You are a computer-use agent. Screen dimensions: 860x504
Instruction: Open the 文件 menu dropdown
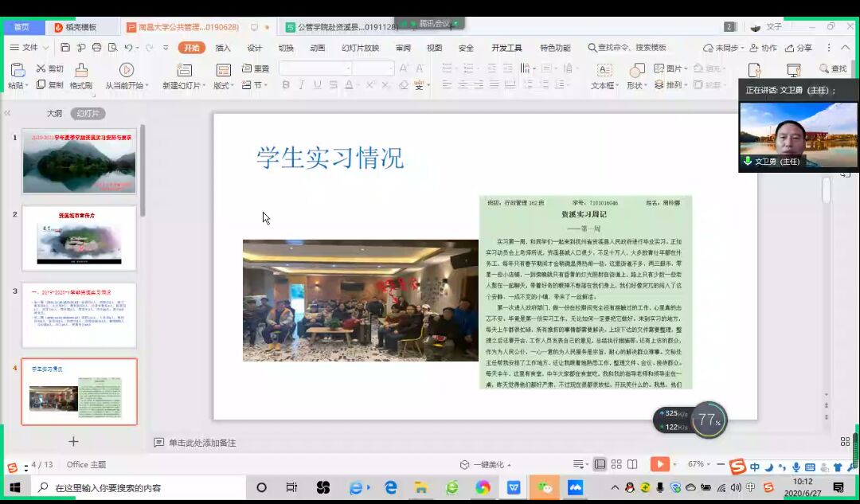click(x=29, y=48)
